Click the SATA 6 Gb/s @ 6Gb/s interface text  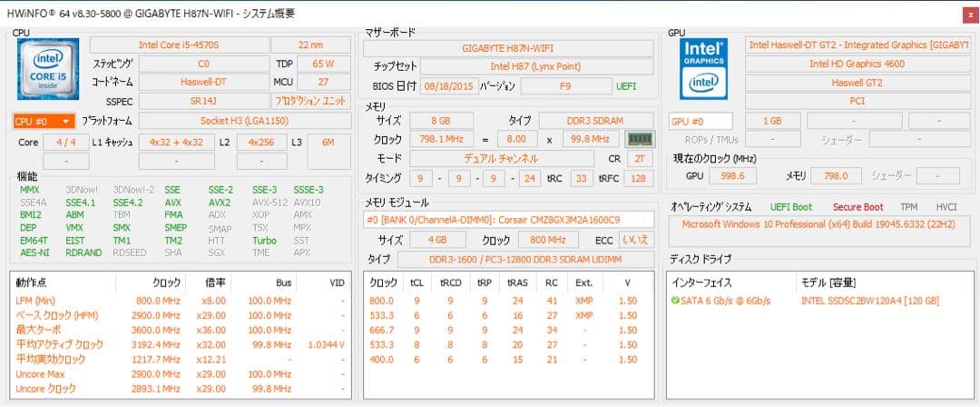point(726,302)
